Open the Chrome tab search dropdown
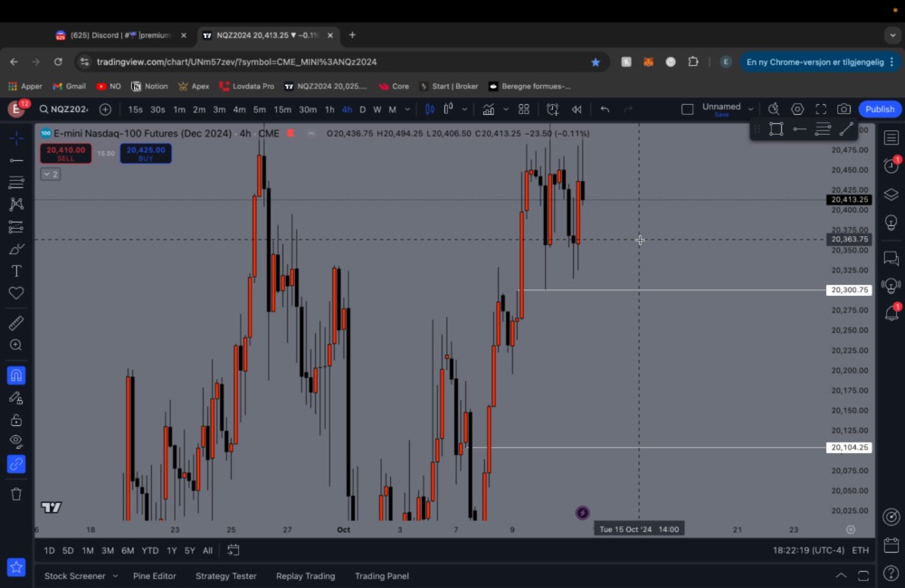This screenshot has width=905, height=588. (892, 35)
